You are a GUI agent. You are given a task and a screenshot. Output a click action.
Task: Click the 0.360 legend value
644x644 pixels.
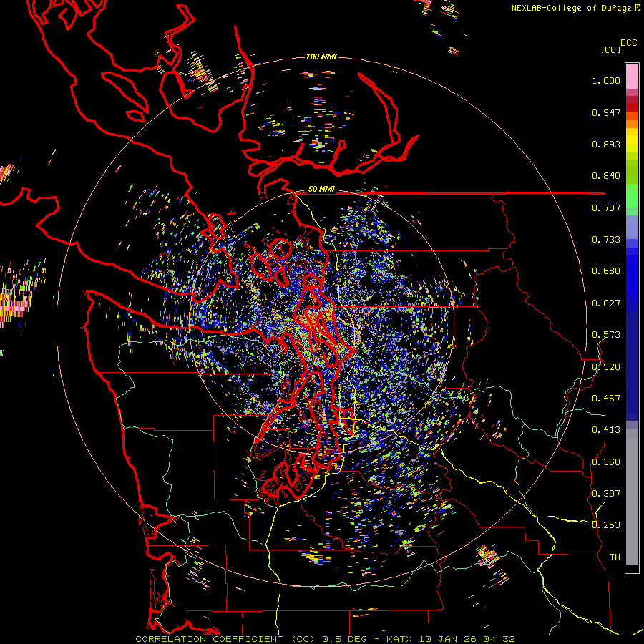(606, 462)
